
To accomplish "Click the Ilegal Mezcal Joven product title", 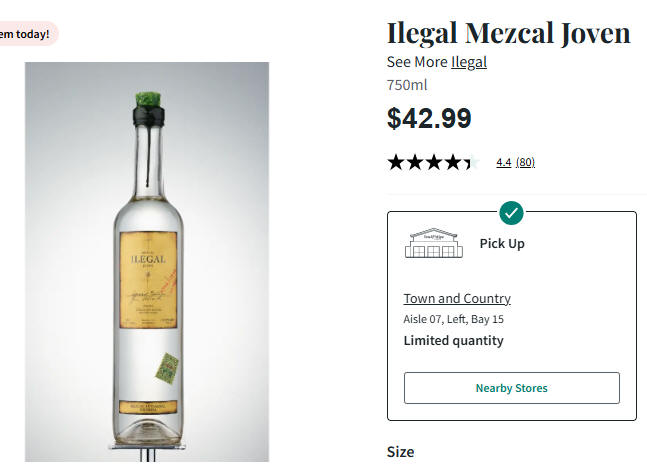I will [x=508, y=33].
